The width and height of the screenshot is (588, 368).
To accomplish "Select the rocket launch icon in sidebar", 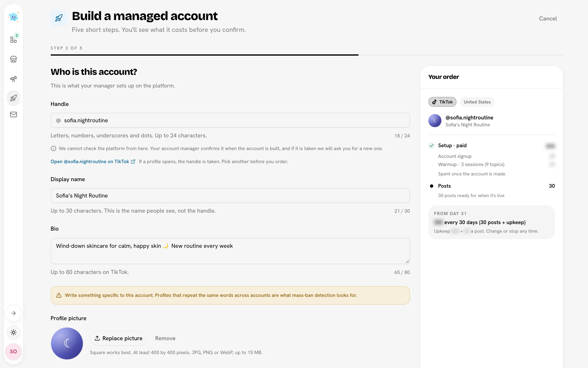I will [13, 98].
